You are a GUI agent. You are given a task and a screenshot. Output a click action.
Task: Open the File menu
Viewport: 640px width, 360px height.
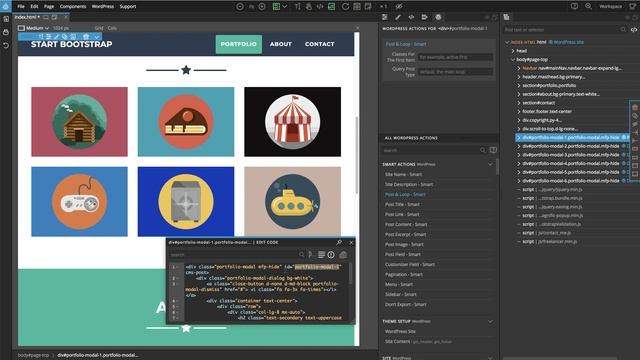[21, 7]
